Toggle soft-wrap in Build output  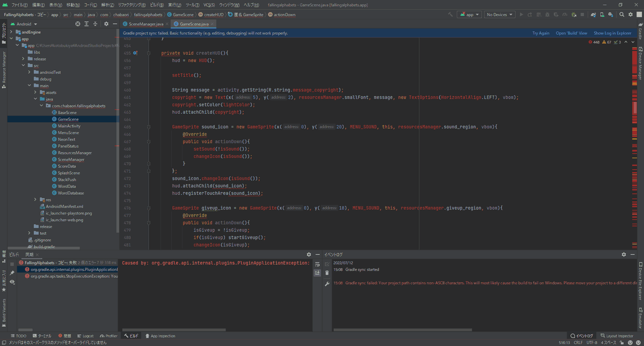coord(317,264)
